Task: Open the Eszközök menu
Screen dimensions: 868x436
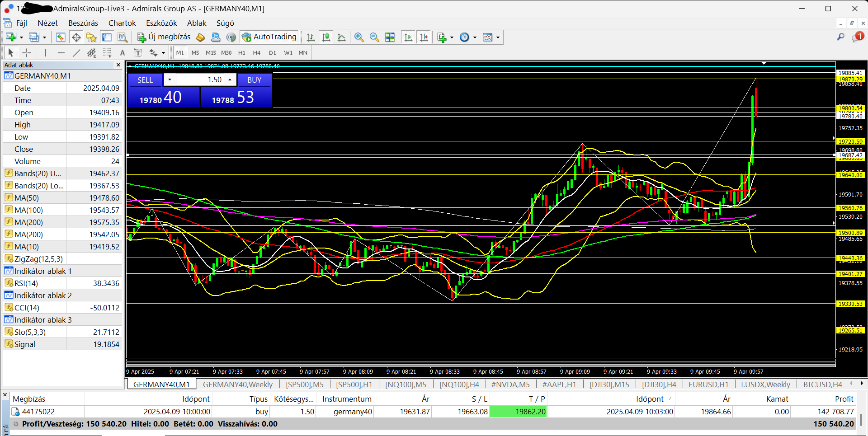Action: [x=161, y=23]
